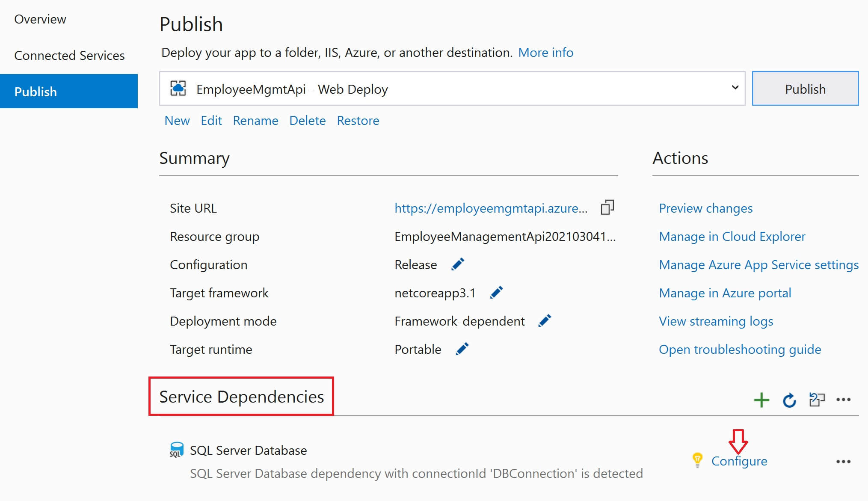Viewport: 868px width, 501px height.
Task: Refresh the Service Dependencies list
Action: tap(789, 400)
